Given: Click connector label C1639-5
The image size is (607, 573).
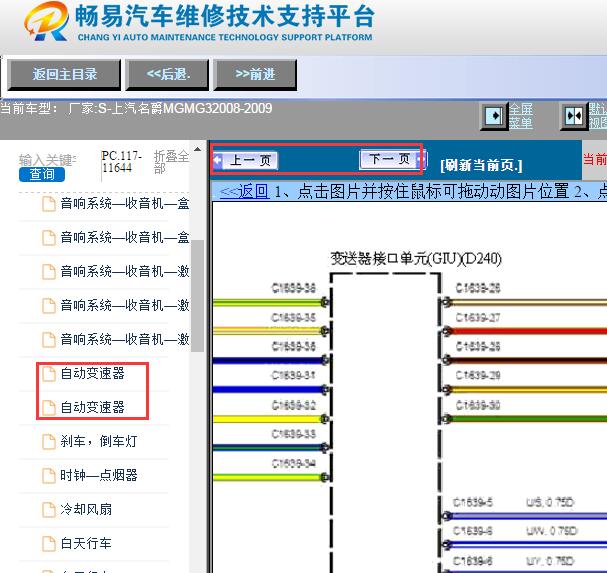Looking at the screenshot, I should 473,503.
